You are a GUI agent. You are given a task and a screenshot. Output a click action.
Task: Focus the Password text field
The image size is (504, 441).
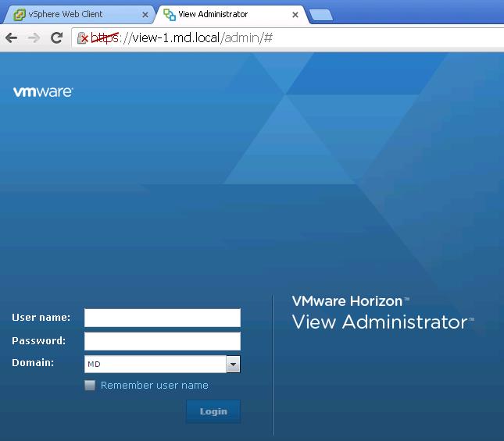point(162,341)
